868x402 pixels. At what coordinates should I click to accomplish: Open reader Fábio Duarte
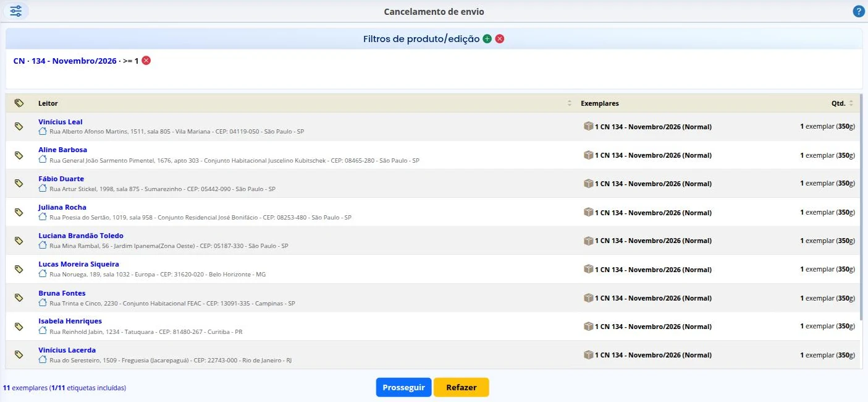(61, 179)
